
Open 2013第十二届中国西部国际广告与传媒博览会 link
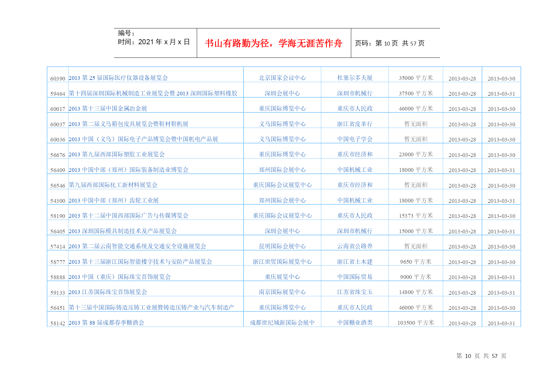[x=128, y=216]
